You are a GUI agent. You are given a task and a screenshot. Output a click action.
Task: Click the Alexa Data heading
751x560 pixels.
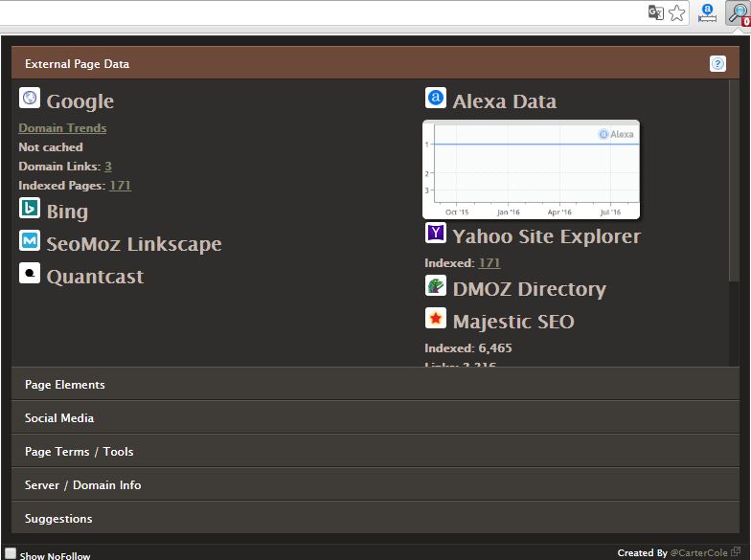click(x=505, y=101)
